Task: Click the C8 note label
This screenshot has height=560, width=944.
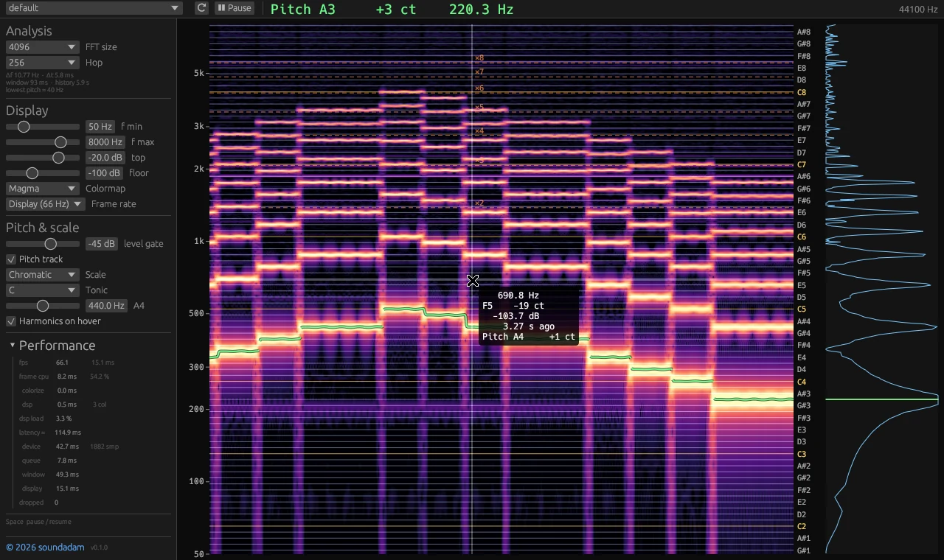Action: click(x=802, y=93)
